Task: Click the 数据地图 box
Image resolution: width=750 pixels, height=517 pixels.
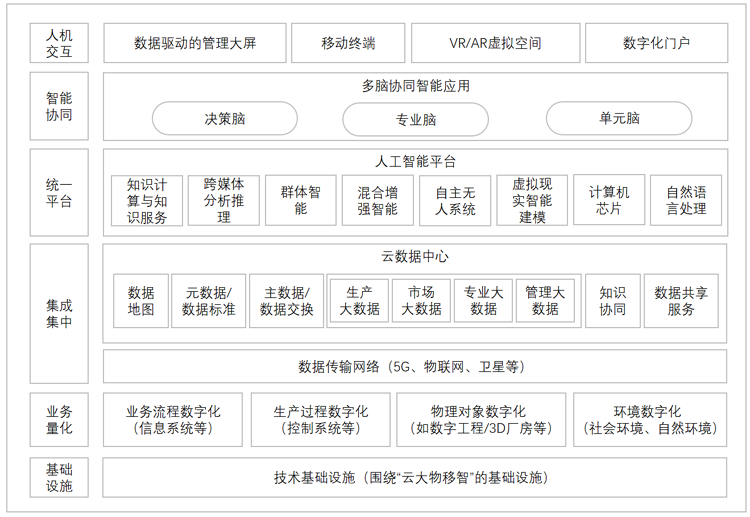Action: [x=141, y=301]
